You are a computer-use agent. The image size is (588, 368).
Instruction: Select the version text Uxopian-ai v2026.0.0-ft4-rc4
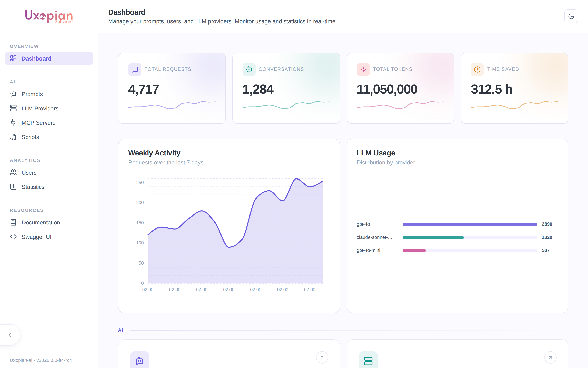point(41,360)
